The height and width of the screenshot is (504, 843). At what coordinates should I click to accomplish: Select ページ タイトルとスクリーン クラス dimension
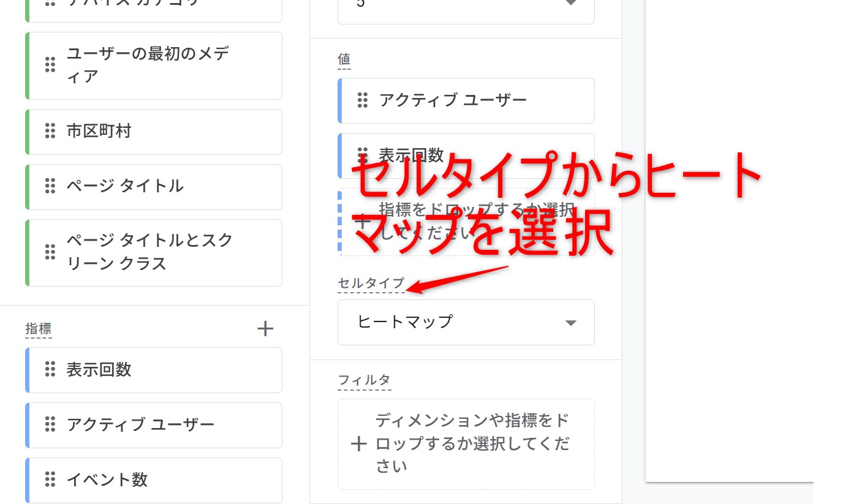154,253
